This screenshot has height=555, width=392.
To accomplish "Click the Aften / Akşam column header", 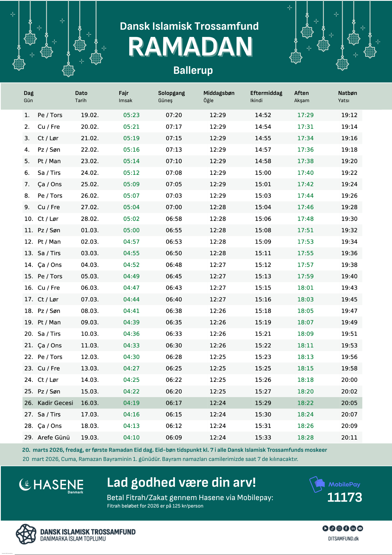I will 302,96.
